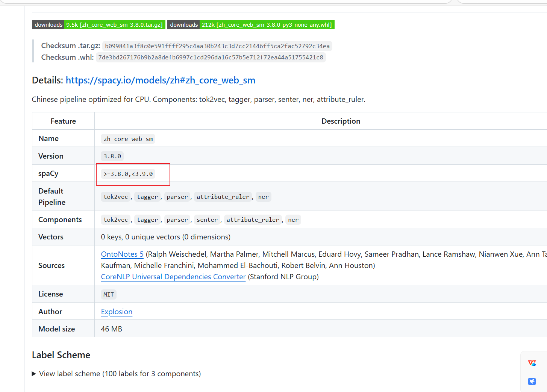Select the .tar.gz checksum text
Screen dimensions: 547x392
click(217, 46)
